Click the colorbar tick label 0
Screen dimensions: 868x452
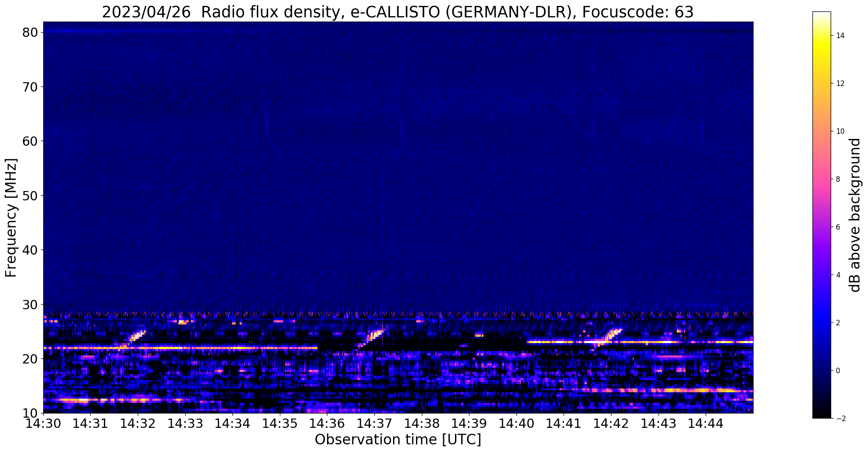[x=837, y=371]
